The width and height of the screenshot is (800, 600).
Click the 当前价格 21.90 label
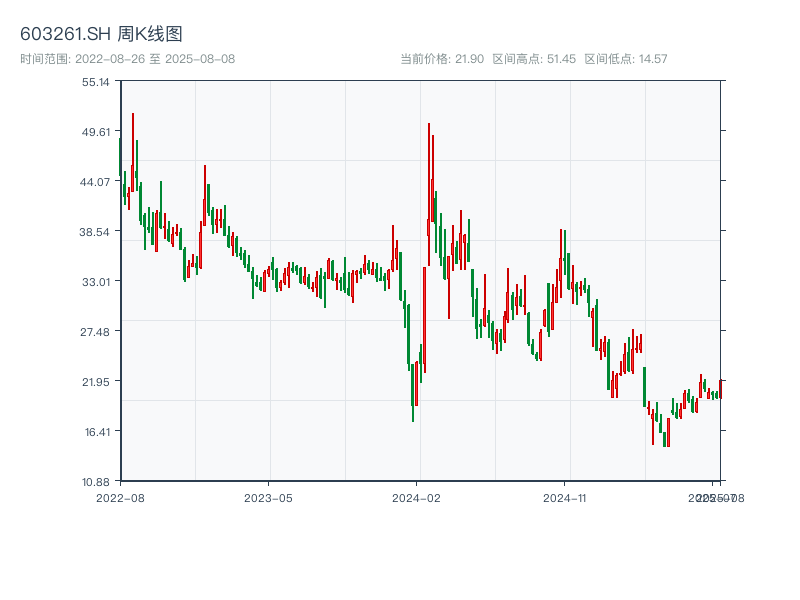(x=441, y=59)
